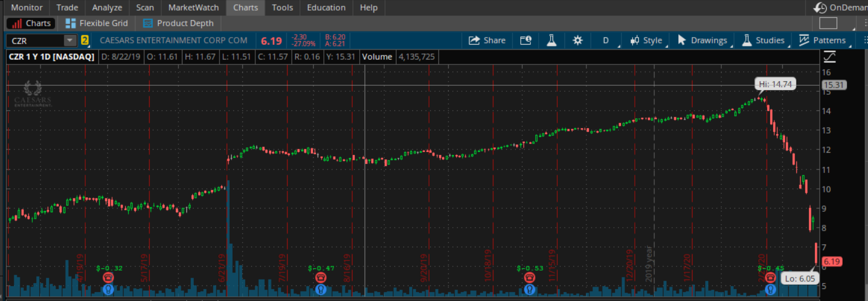868x301 pixels.
Task: Click the OnDemand clock icon
Action: coord(820,8)
